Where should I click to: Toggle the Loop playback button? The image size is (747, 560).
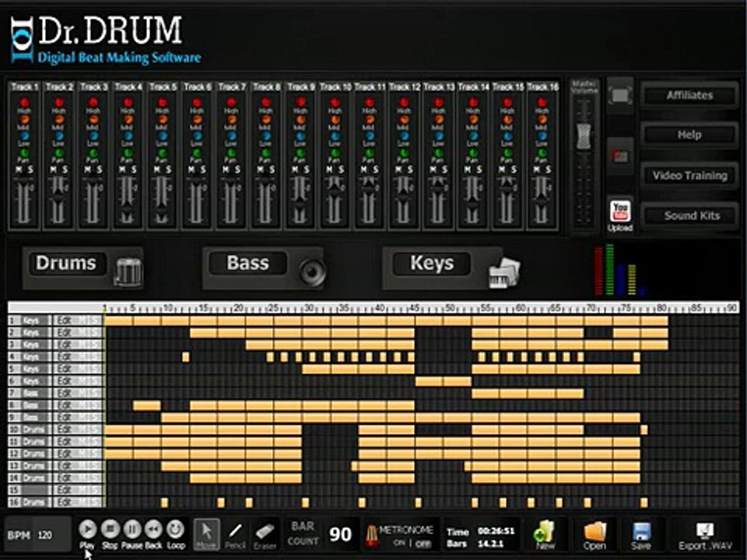point(176,529)
